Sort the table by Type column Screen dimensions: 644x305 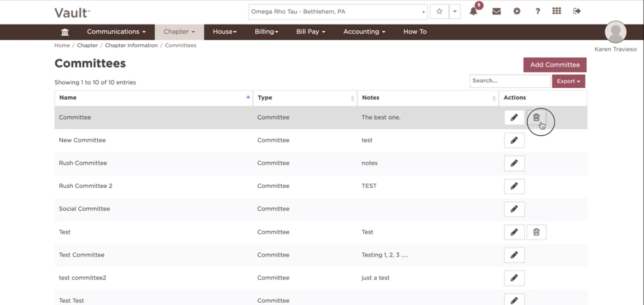click(305, 98)
